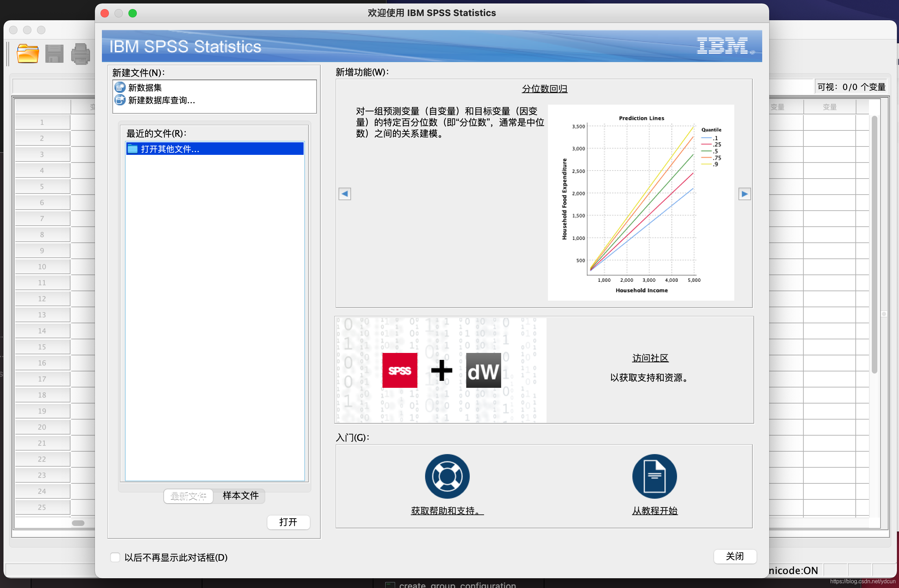Select row 10 header in data editor
The image size is (899, 588).
(42, 267)
